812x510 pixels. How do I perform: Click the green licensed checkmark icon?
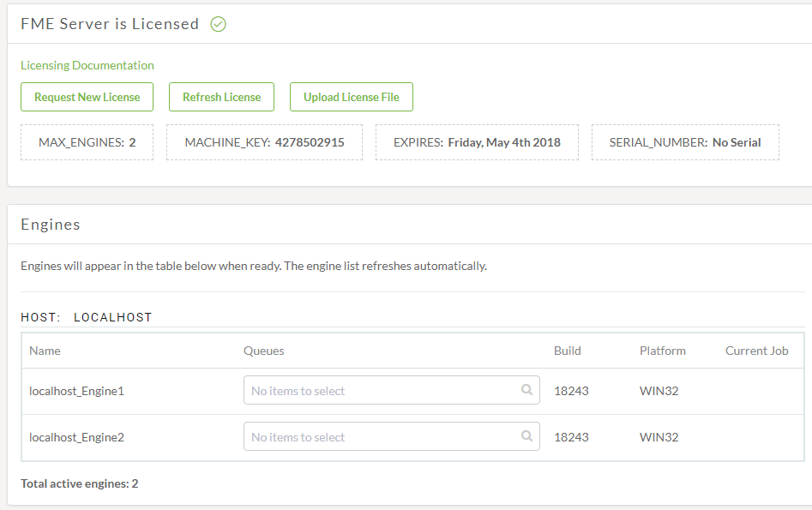[218, 24]
